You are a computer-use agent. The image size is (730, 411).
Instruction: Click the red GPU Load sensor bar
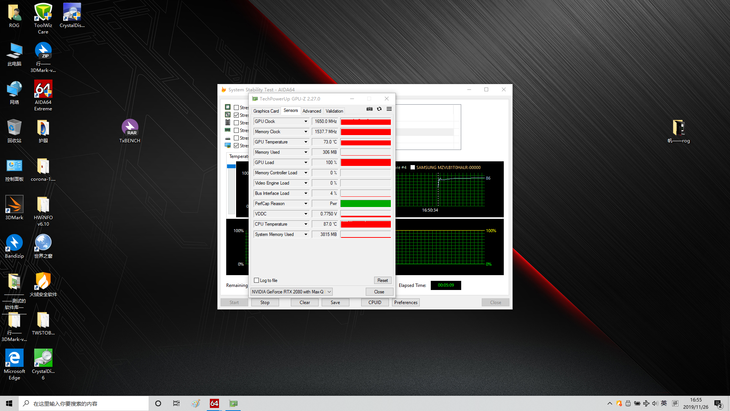(365, 162)
